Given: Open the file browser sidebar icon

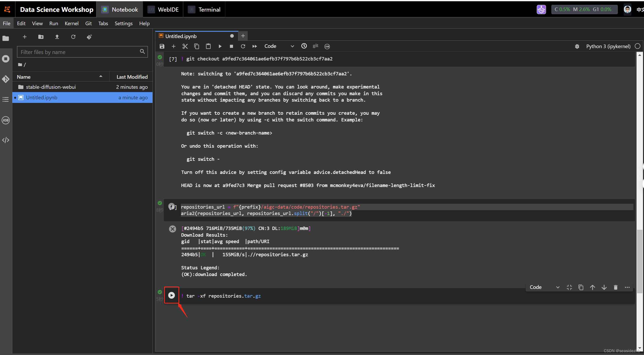Looking at the screenshot, I should point(6,38).
